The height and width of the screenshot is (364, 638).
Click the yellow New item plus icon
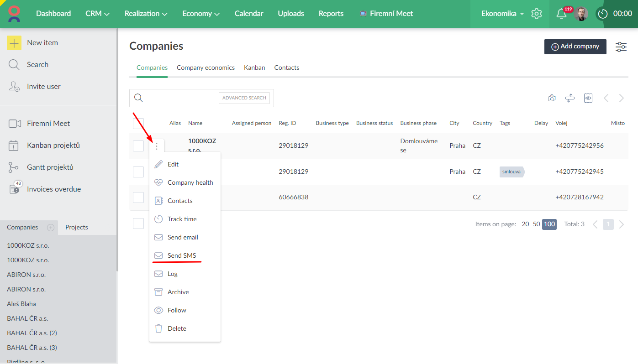(x=14, y=43)
